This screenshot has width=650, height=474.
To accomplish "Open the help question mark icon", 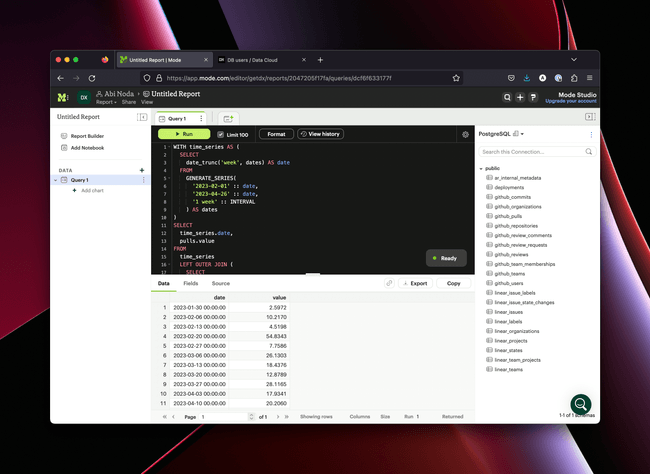I will tap(533, 97).
